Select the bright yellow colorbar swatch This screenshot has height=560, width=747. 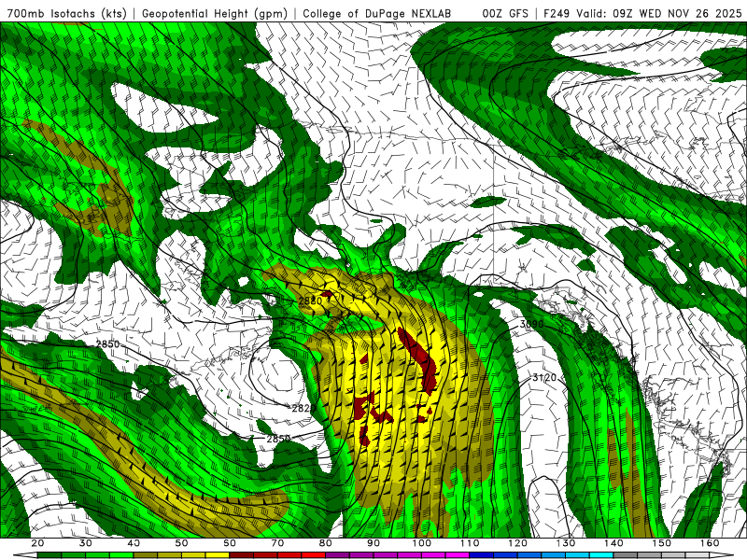[x=218, y=555]
